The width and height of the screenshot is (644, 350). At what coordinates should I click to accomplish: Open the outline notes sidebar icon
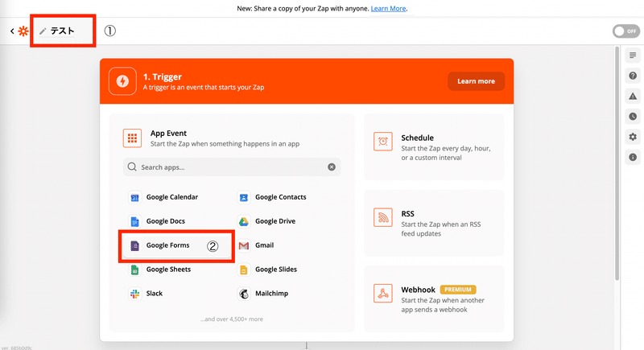click(633, 55)
